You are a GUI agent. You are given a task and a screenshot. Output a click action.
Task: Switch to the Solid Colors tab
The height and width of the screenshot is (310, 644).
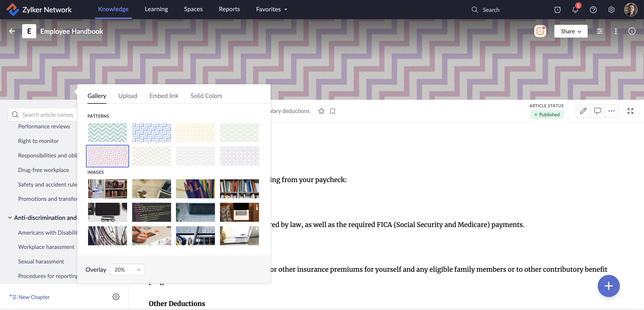(206, 96)
